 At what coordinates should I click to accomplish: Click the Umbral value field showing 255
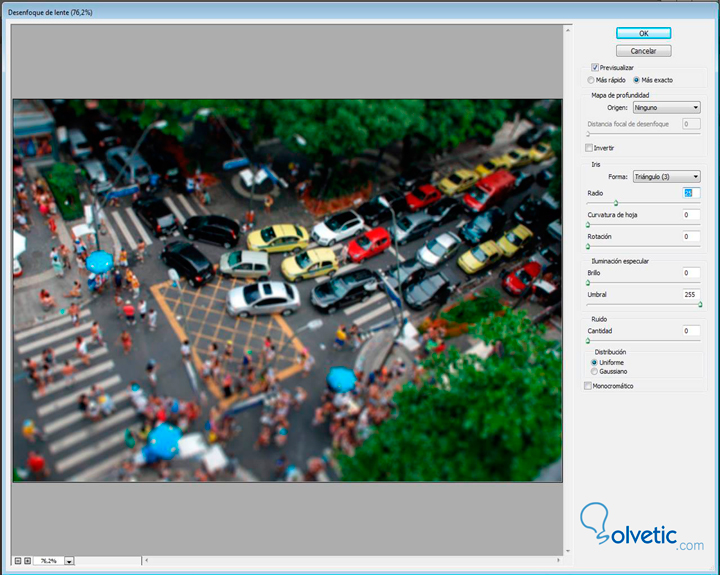(691, 294)
